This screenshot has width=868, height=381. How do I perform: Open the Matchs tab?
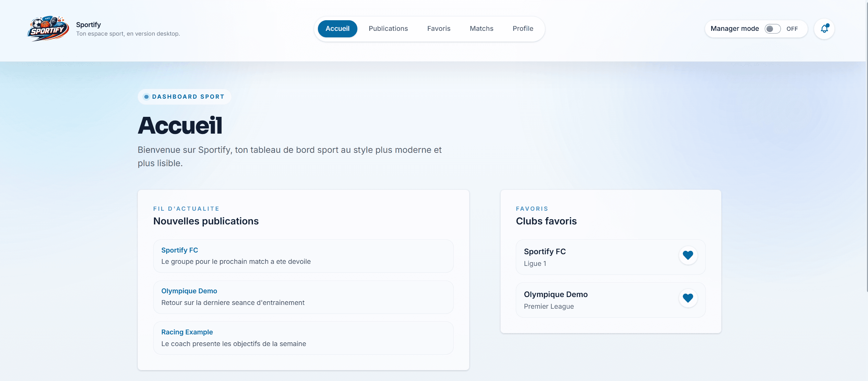click(481, 29)
